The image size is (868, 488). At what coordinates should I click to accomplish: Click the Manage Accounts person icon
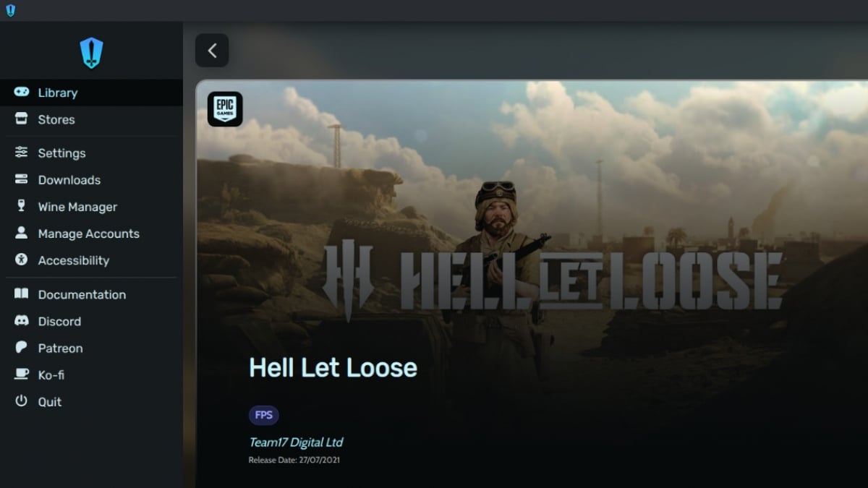(22, 233)
